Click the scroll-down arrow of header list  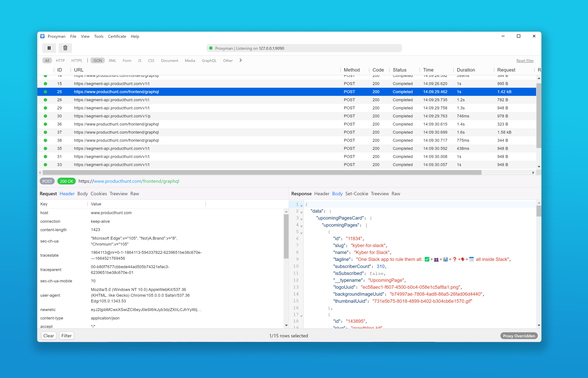(x=286, y=325)
